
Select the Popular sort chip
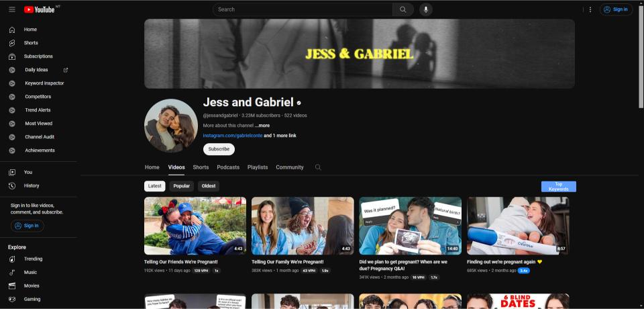click(x=182, y=186)
